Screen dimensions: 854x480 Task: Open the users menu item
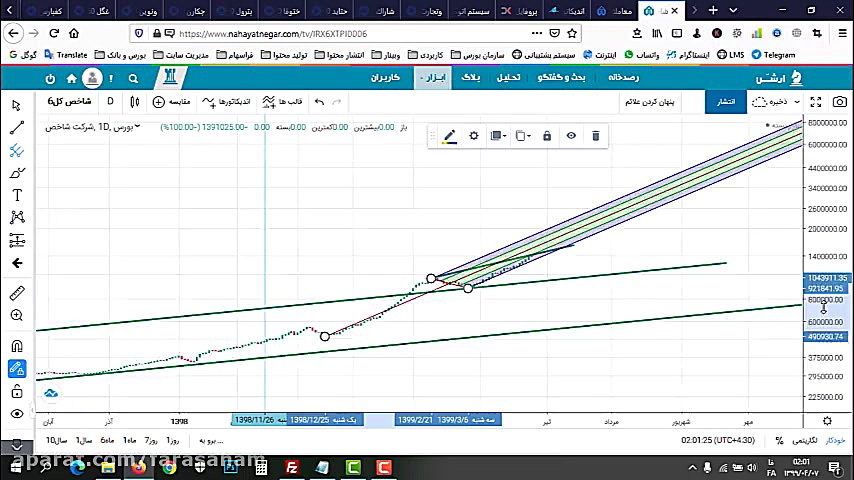tap(386, 78)
